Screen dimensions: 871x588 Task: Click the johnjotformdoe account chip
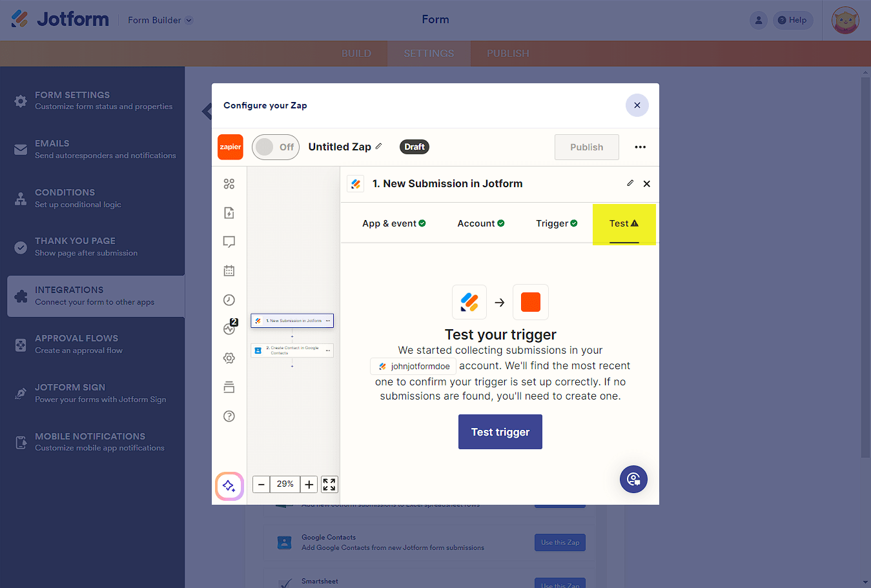tap(413, 366)
